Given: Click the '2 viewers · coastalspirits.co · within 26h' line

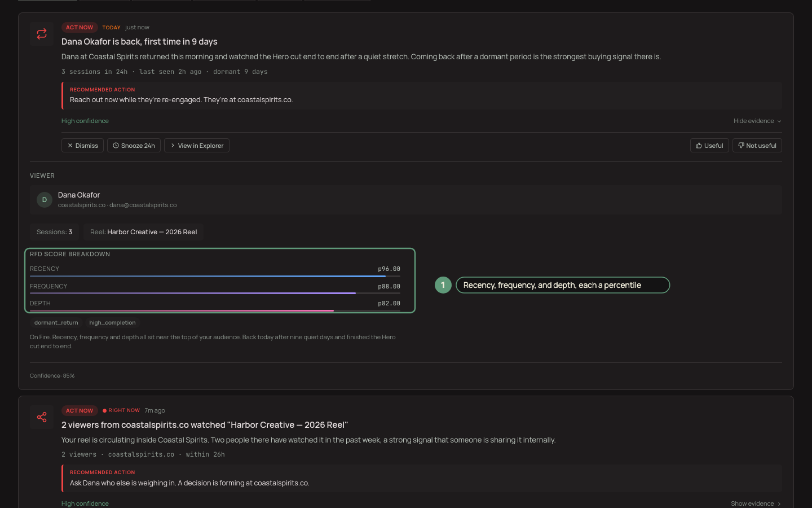Looking at the screenshot, I should tap(143, 454).
